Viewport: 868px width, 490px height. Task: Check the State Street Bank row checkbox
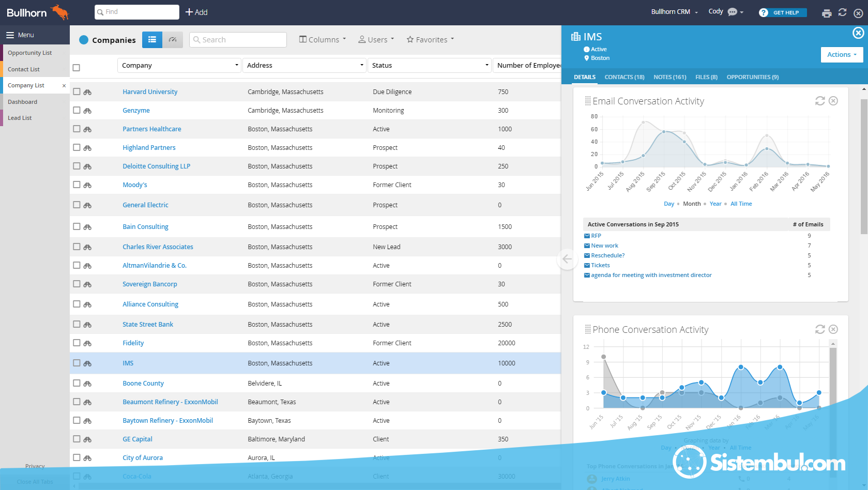(x=77, y=324)
